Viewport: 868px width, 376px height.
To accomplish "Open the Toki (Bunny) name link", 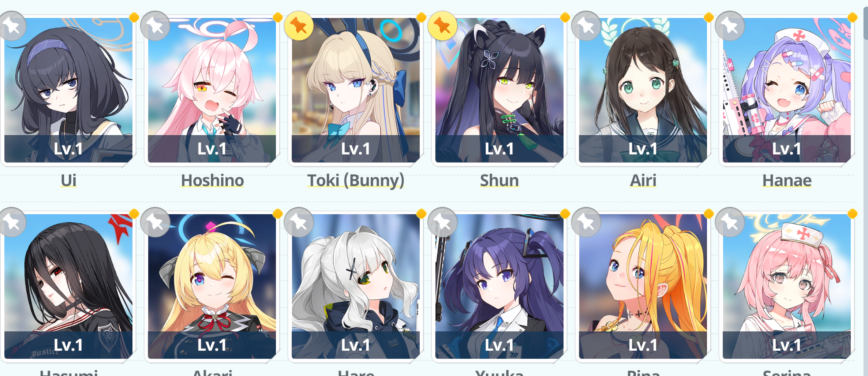I will 356,180.
